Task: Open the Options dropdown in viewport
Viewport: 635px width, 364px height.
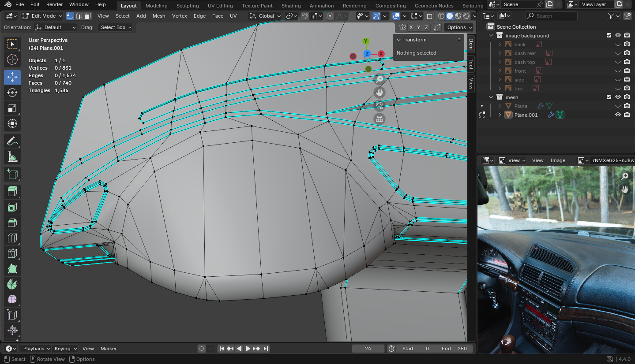Action: click(459, 27)
